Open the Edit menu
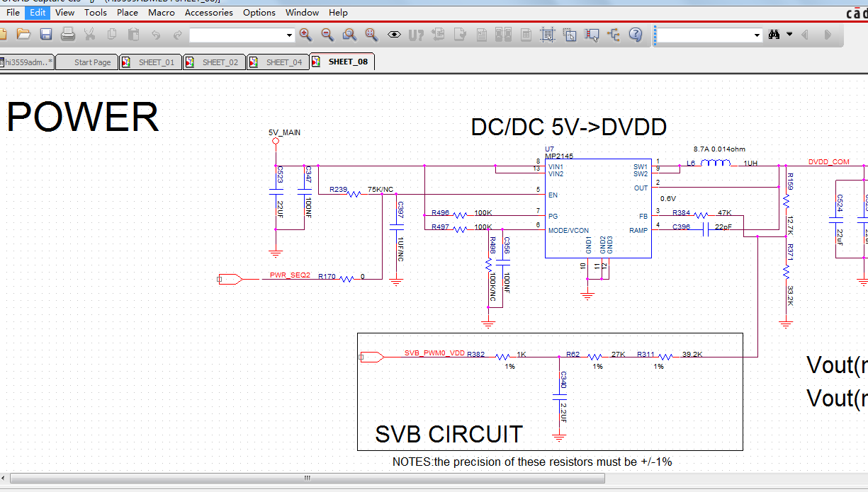This screenshot has width=868, height=492. [38, 12]
